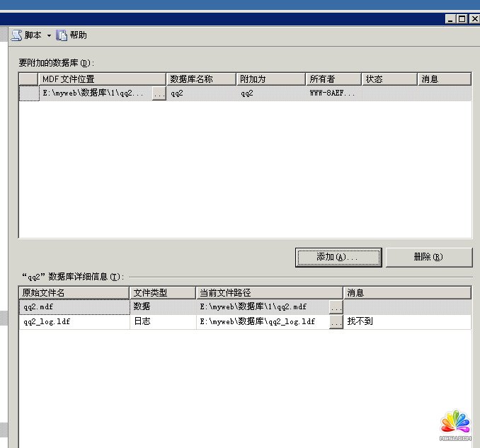Select the WWW-8AEF... owner cell
Viewport: 480px width, 448px height.
click(333, 93)
